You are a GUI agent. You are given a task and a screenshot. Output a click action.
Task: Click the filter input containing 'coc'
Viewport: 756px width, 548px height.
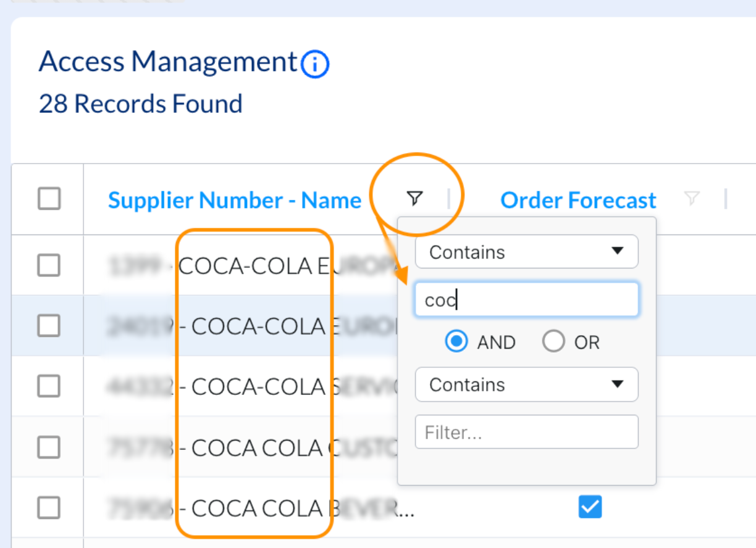(x=526, y=300)
